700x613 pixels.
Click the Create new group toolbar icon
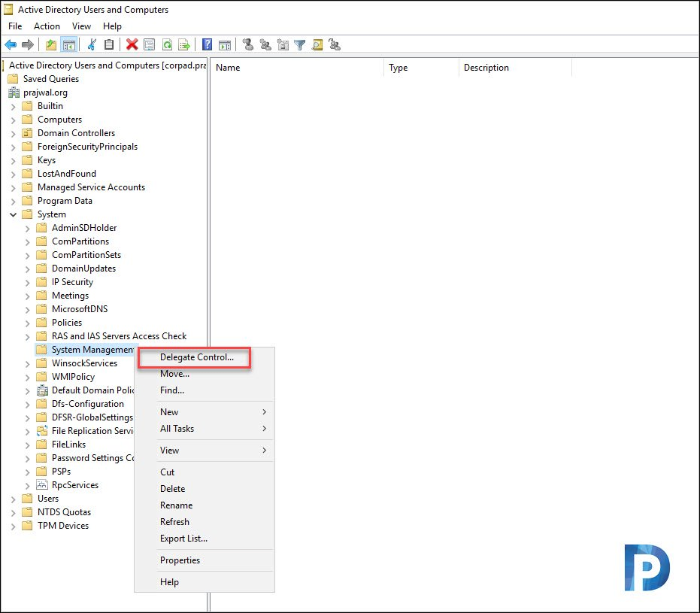coord(265,44)
